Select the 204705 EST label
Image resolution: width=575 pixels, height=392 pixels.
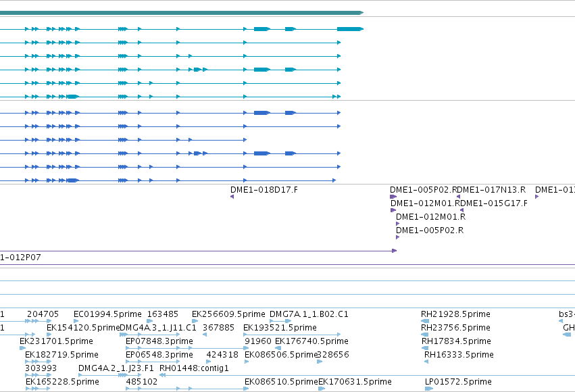43,314
